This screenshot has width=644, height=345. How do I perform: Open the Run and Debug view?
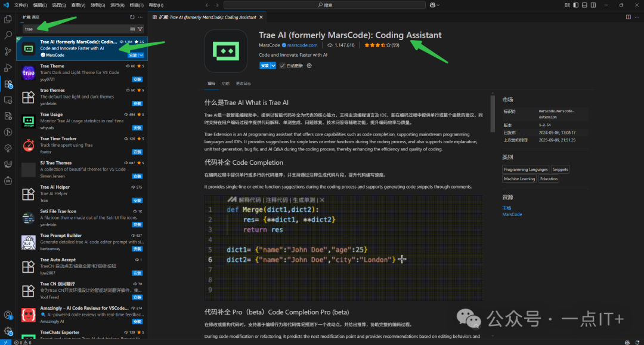(x=8, y=68)
